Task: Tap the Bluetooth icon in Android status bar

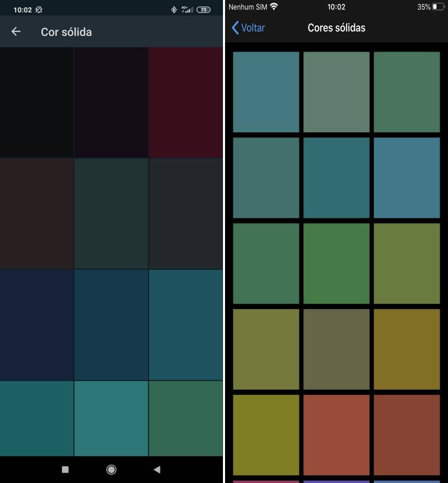Action: (x=174, y=9)
